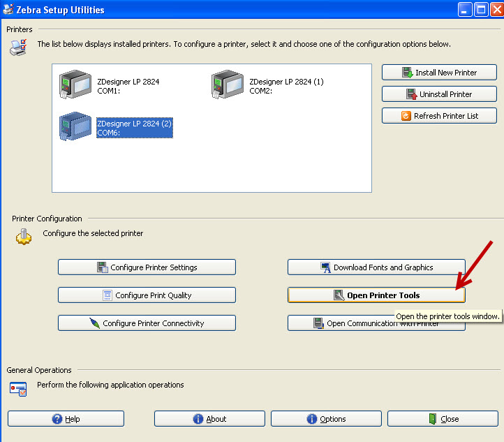This screenshot has height=442, width=504.
Task: Open Configure Printer Settings
Action: point(147,267)
